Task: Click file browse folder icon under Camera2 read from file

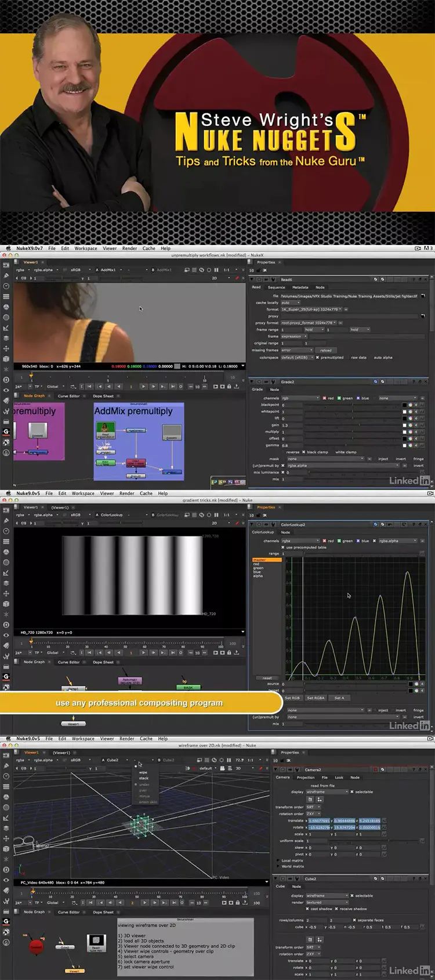Action: click(310, 799)
